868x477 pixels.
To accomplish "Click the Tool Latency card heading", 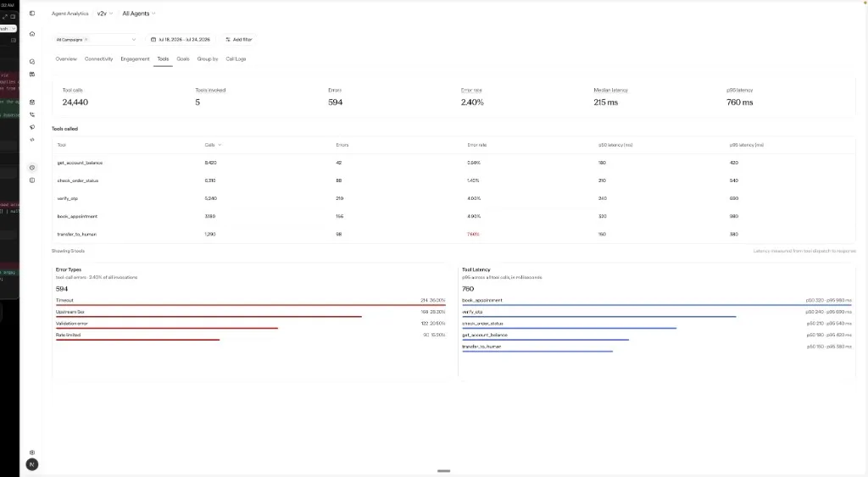I will [x=476, y=269].
